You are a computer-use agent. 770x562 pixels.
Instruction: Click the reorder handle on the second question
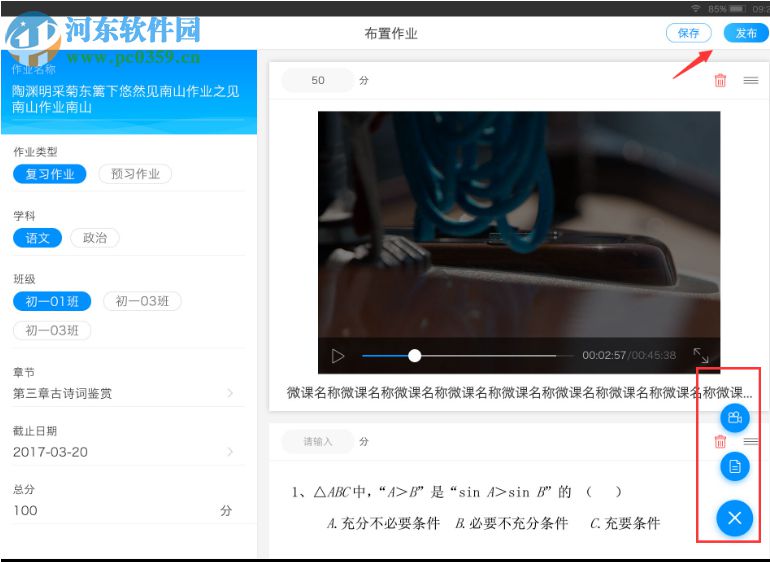(x=751, y=441)
